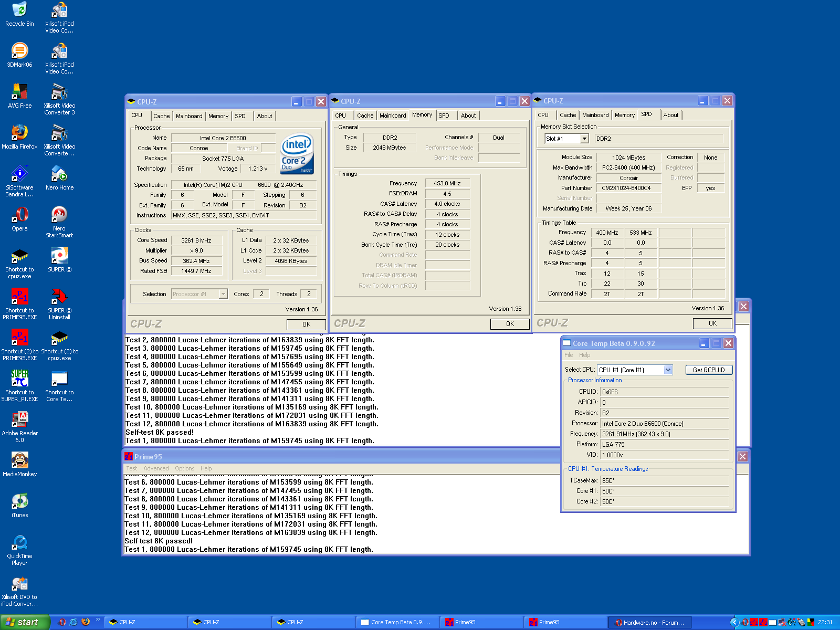Open Hardware.no Forum taskbar button

[x=650, y=622]
